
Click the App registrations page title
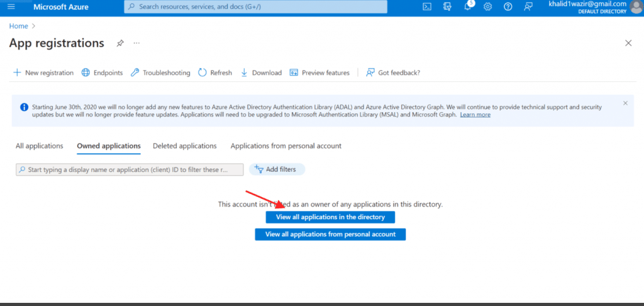pyautogui.click(x=57, y=43)
